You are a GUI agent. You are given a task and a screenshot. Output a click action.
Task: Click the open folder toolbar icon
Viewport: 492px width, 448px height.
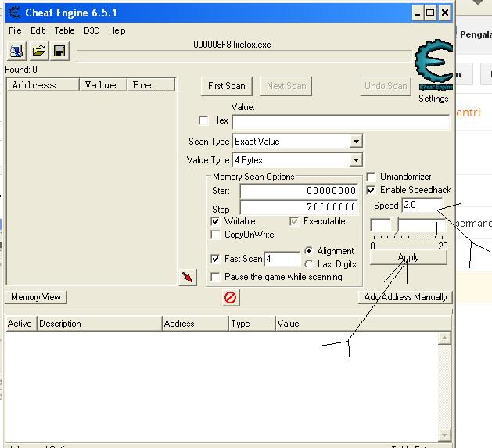click(x=38, y=51)
